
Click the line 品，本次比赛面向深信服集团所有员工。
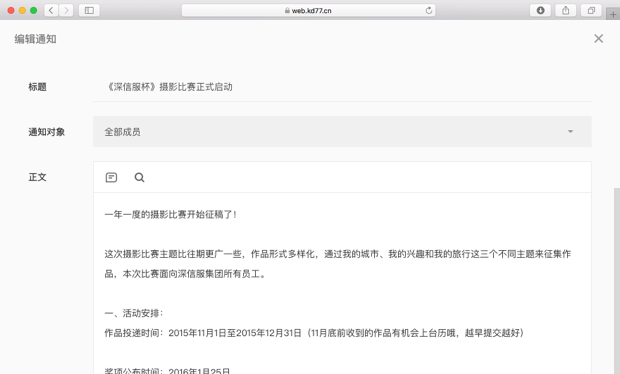tap(185, 274)
